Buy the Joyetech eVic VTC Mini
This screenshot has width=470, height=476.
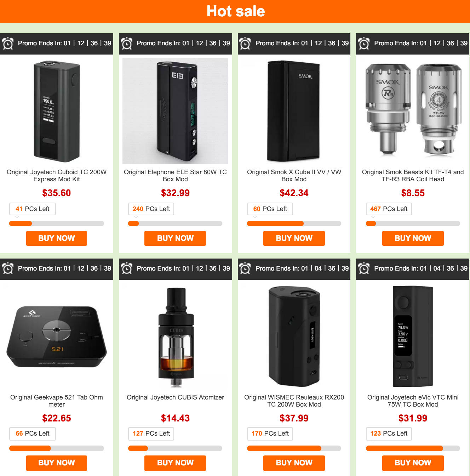(413, 463)
